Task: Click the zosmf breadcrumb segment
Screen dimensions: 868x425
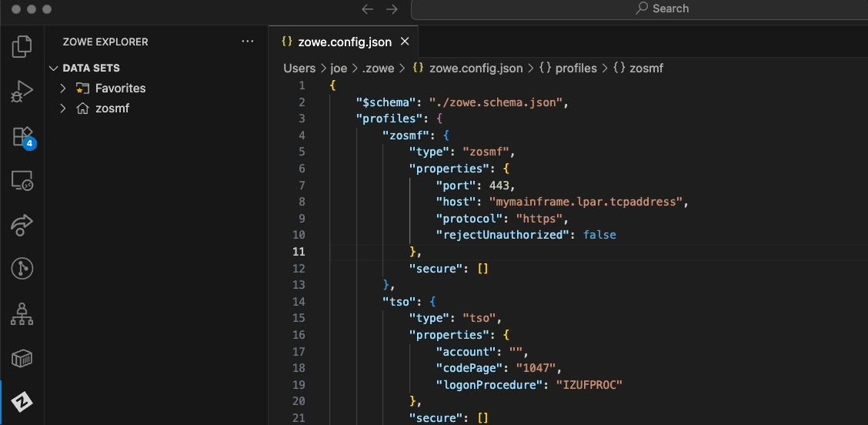Action: [646, 69]
